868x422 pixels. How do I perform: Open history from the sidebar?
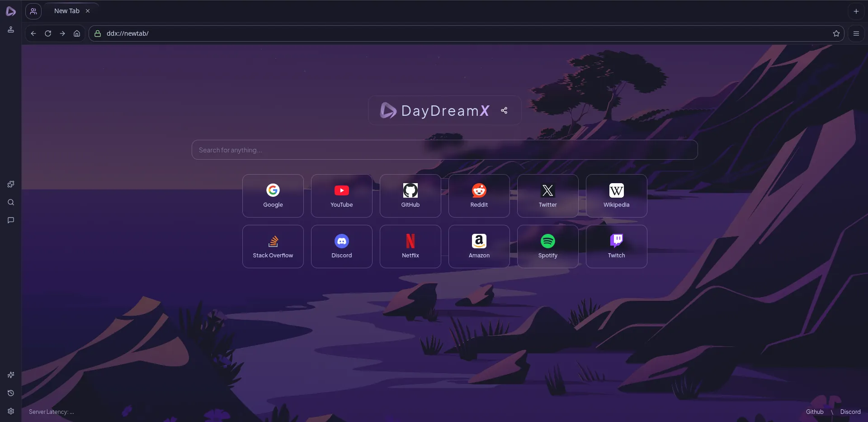pyautogui.click(x=11, y=393)
